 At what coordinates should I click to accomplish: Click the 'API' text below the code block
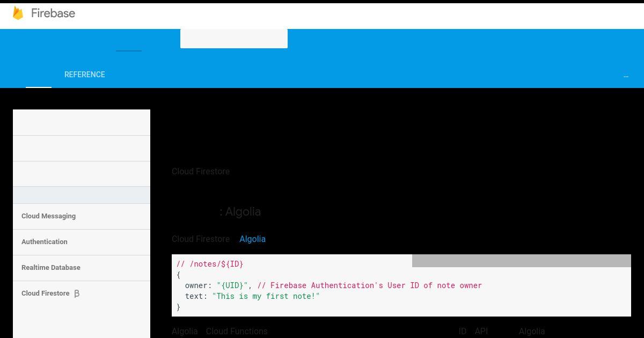[x=481, y=331]
